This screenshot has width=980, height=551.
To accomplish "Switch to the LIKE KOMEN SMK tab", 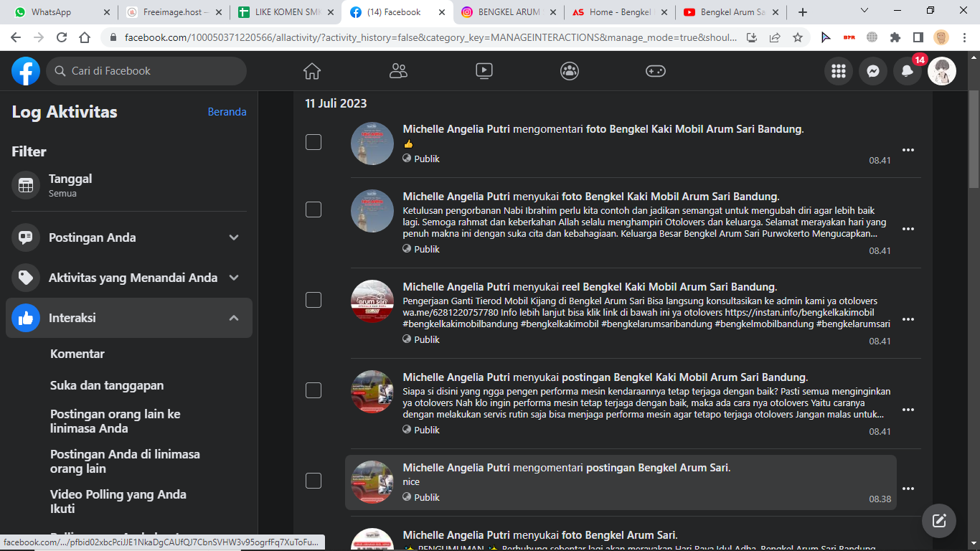I will (285, 12).
